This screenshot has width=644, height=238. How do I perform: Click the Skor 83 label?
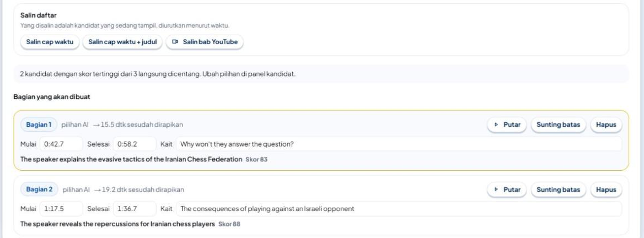[x=256, y=160]
